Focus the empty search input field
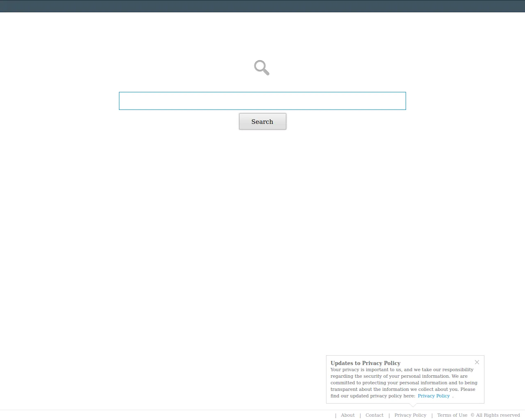The width and height of the screenshot is (525, 420). point(262,100)
